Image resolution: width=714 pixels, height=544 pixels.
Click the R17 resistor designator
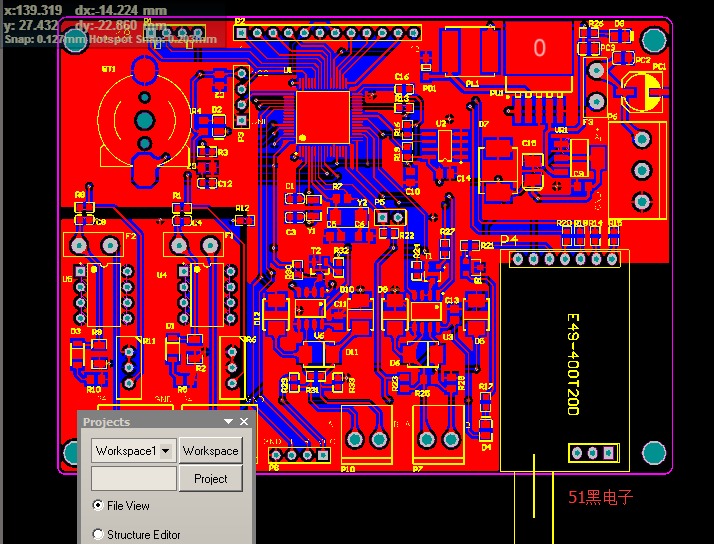tap(486, 386)
